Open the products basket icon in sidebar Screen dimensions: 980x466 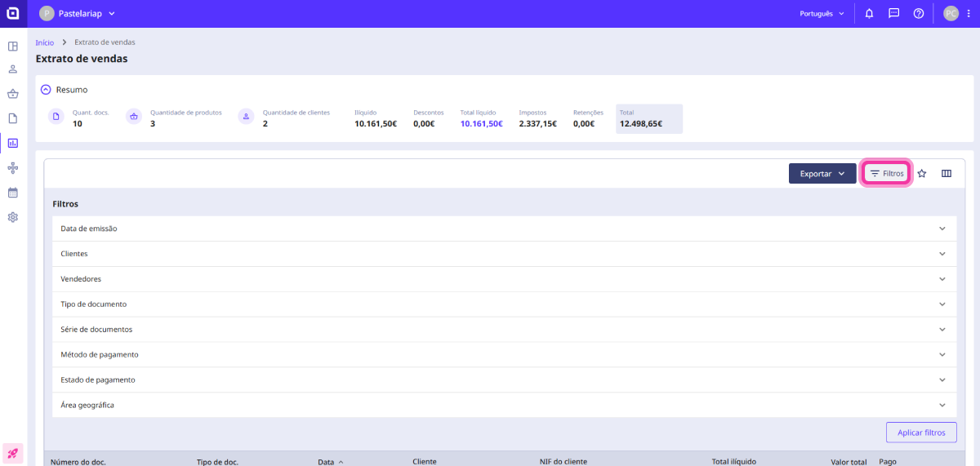click(x=13, y=94)
